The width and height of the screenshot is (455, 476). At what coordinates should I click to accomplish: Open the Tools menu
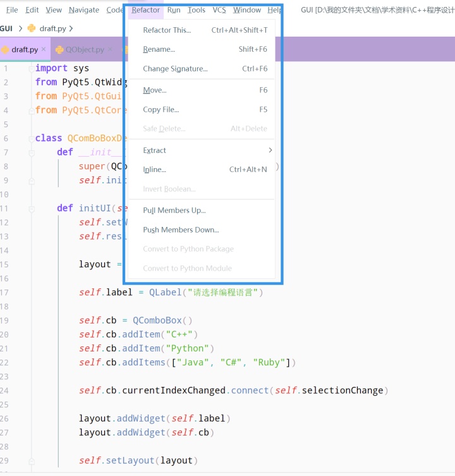pyautogui.click(x=196, y=10)
